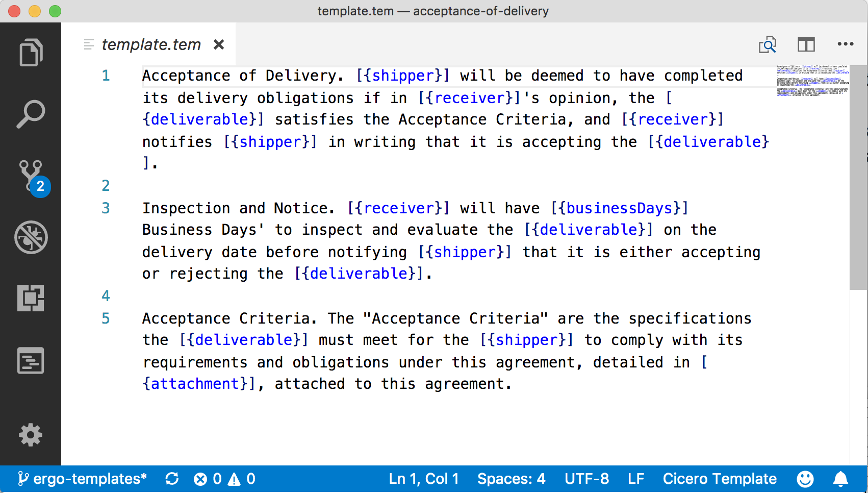Open the Extensions view
This screenshot has width=868, height=493.
point(31,298)
